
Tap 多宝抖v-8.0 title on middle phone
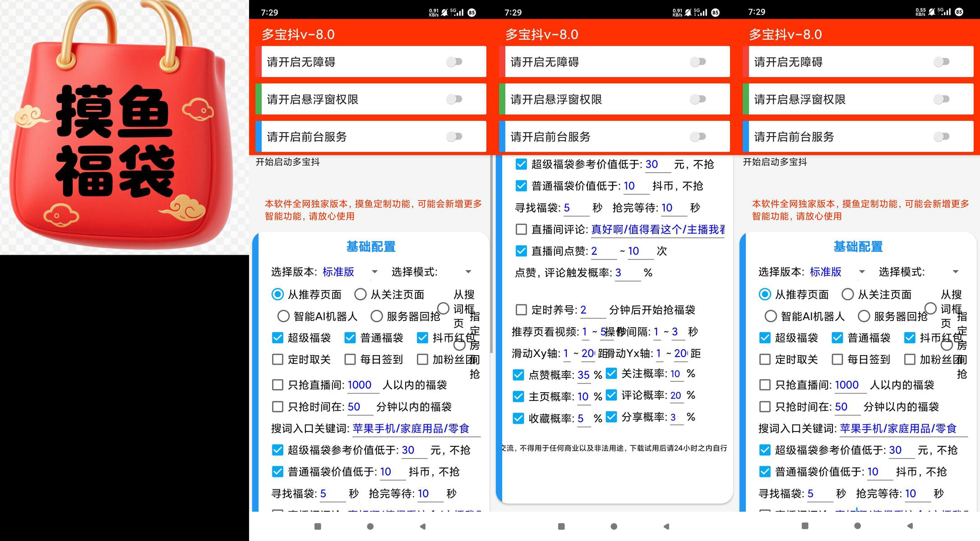541,34
